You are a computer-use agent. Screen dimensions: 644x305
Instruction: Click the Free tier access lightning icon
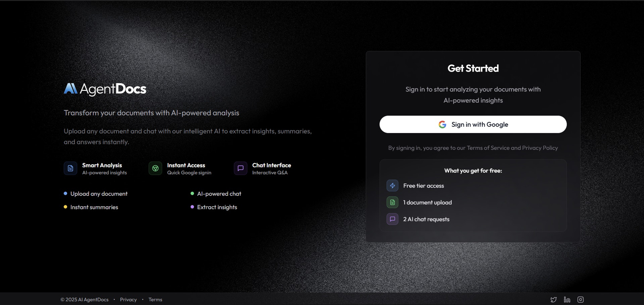pos(392,186)
